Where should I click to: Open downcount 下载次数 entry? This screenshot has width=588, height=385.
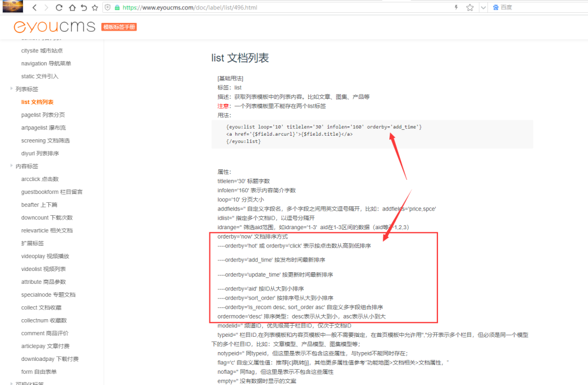tap(47, 217)
